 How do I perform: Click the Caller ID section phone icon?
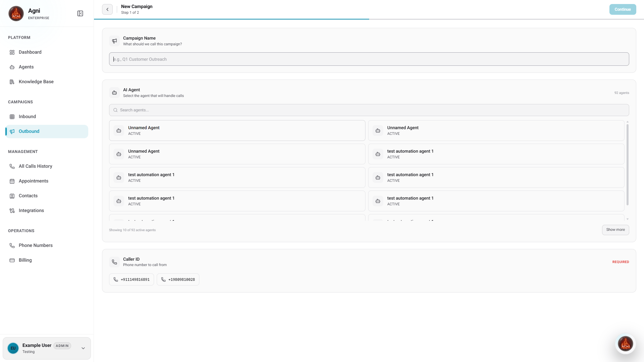(x=114, y=262)
